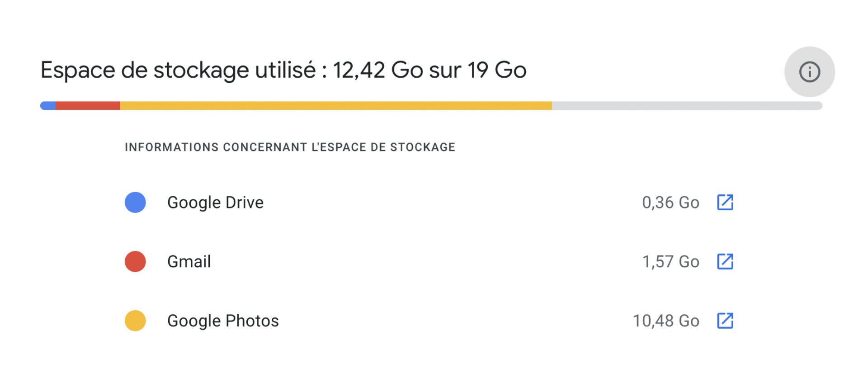Open Gmail storage external link icon
This screenshot has height=392, width=868.
point(725,261)
